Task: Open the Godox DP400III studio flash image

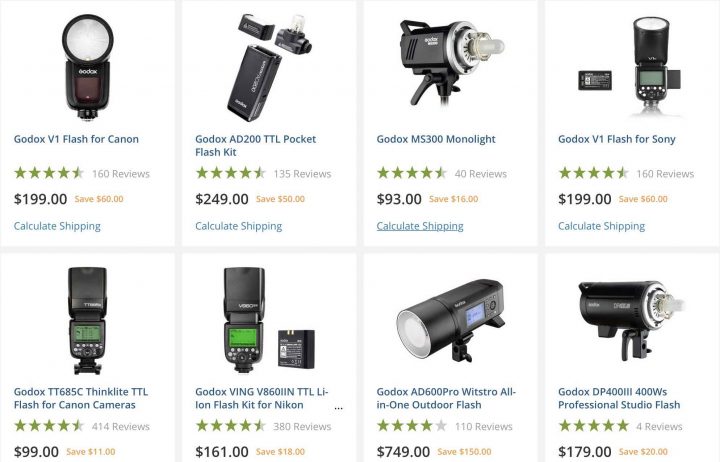Action: click(x=631, y=321)
